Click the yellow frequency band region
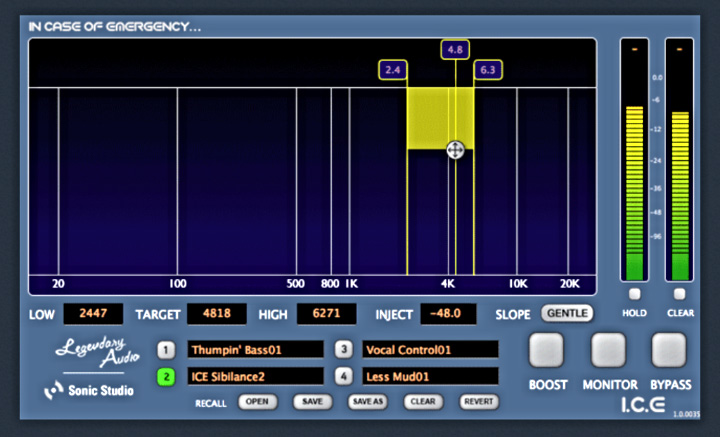The height and width of the screenshot is (437, 720). coord(440,118)
